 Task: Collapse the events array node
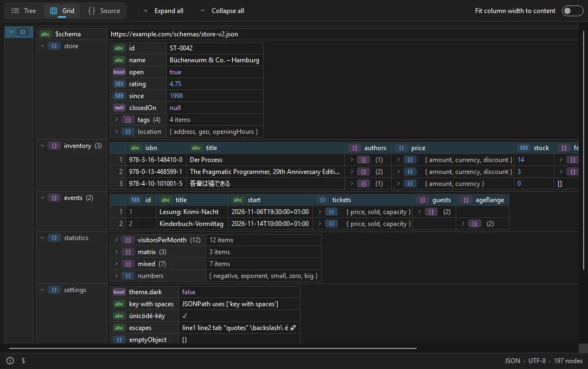tap(42, 198)
